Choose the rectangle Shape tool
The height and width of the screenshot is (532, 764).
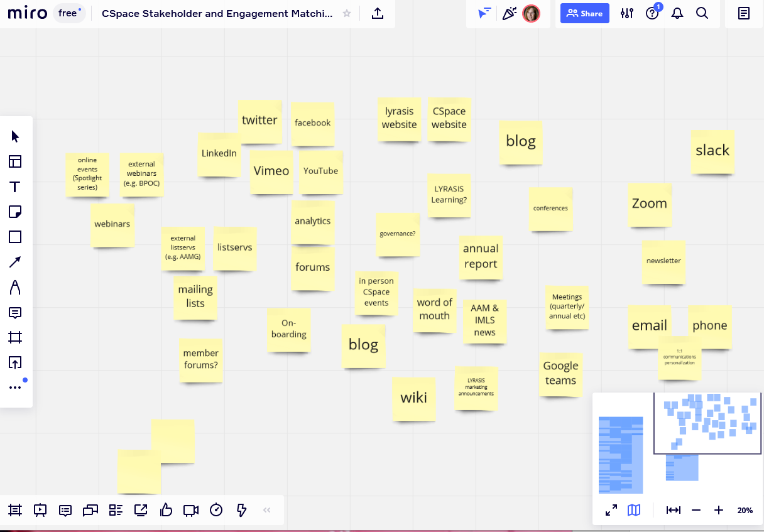(15, 237)
